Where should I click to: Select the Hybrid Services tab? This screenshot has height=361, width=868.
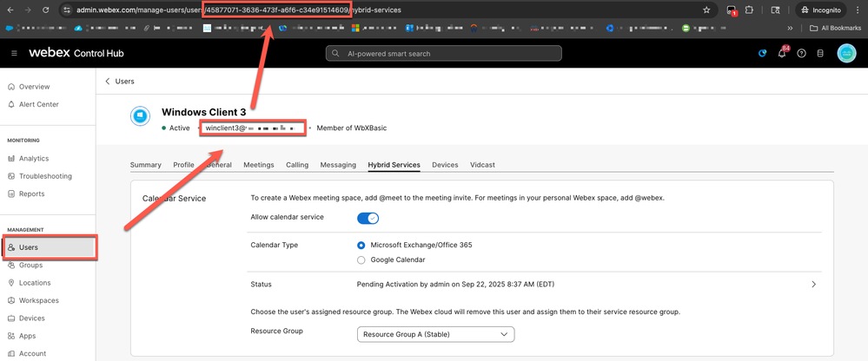click(394, 165)
